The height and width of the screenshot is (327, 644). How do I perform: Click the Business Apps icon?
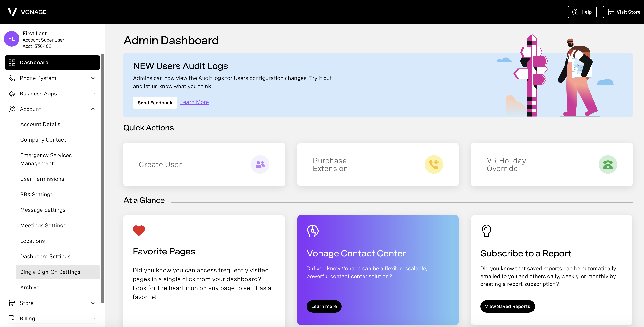12,93
